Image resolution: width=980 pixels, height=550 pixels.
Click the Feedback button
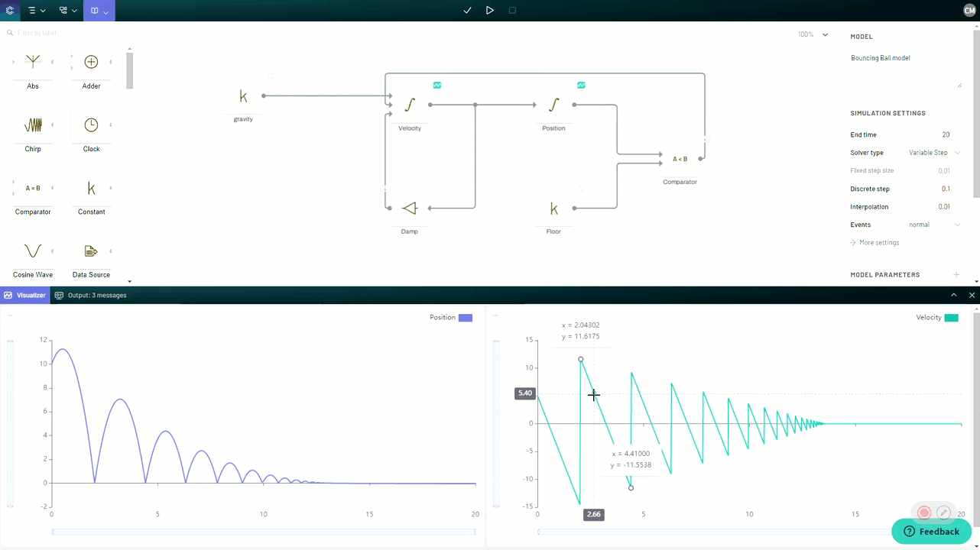click(931, 531)
